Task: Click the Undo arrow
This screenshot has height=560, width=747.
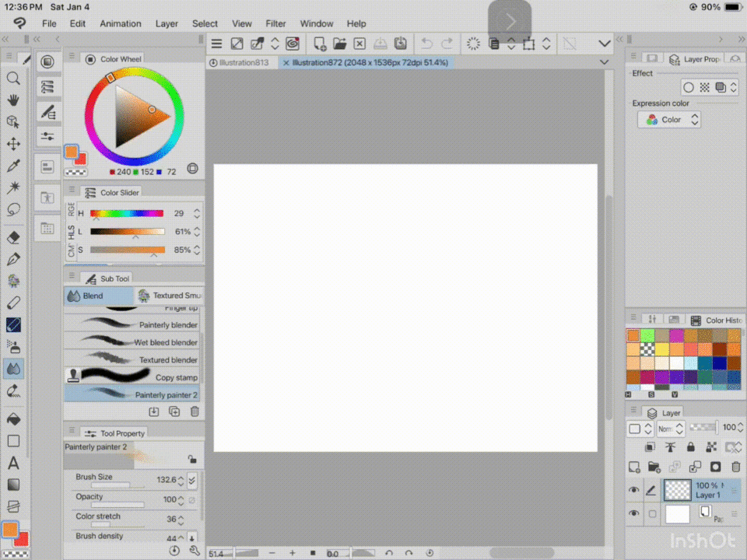Action: (426, 44)
